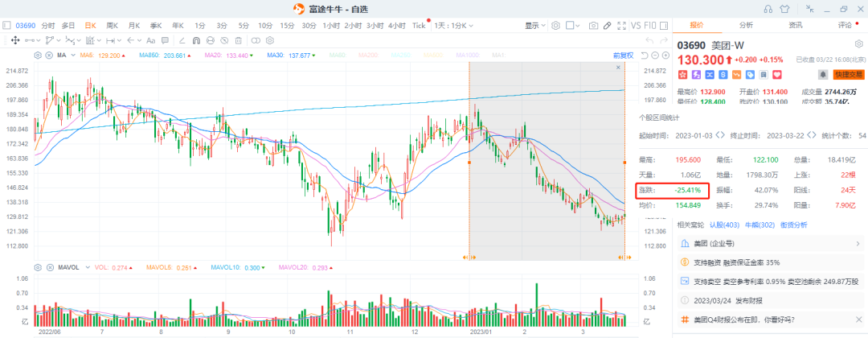Click the overlapping circles link icon
Screen dimensions: 868x338
click(x=256, y=40)
